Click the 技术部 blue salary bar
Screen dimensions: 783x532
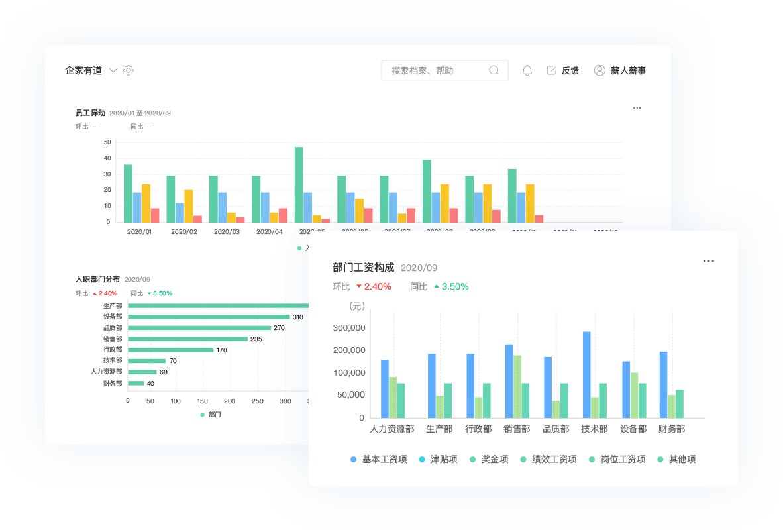tap(586, 374)
